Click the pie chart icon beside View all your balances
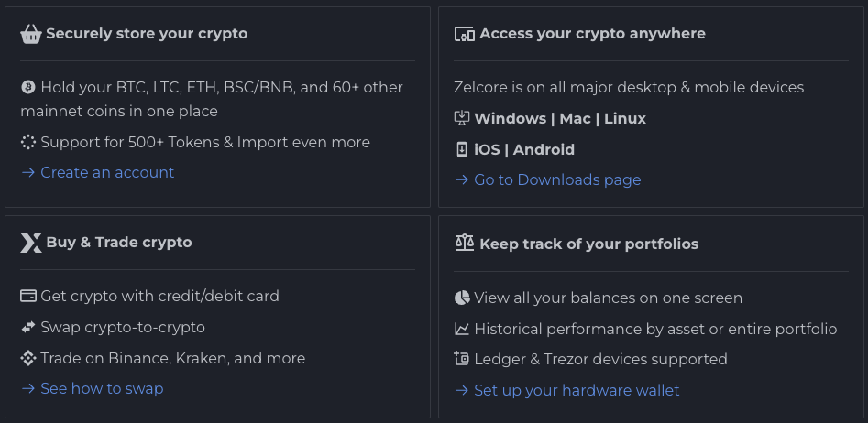Viewport: 868px width, 423px height. (462, 298)
